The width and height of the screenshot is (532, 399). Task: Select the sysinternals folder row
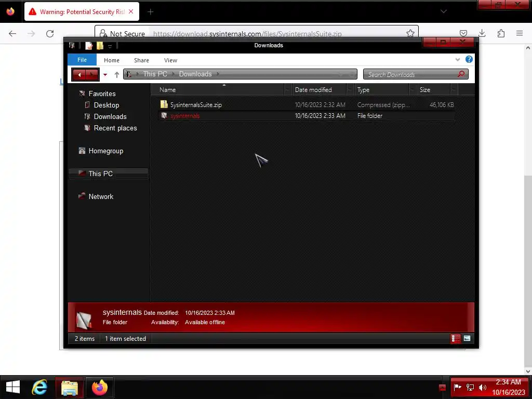[x=307, y=116]
